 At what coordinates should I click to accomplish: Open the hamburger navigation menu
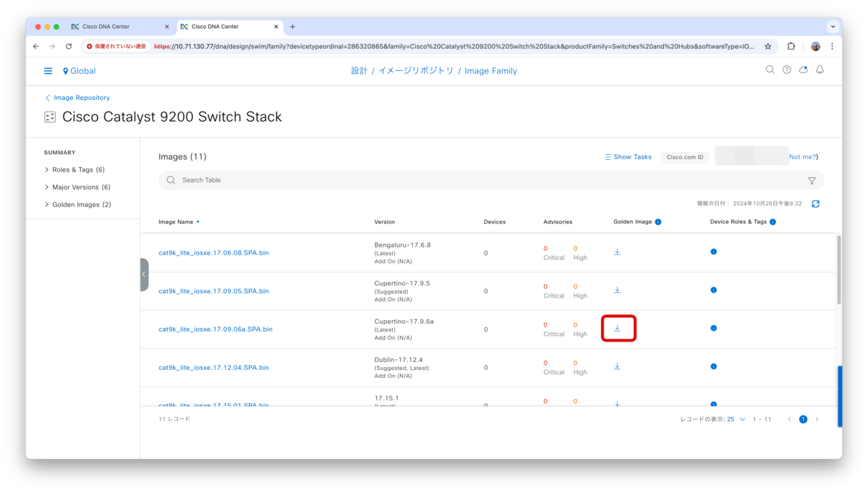coord(48,71)
